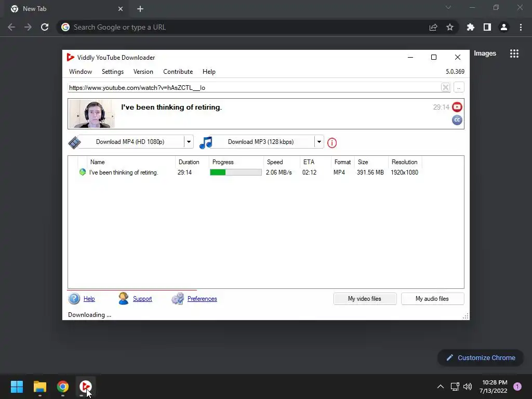Click the Speed column header

(x=282, y=162)
